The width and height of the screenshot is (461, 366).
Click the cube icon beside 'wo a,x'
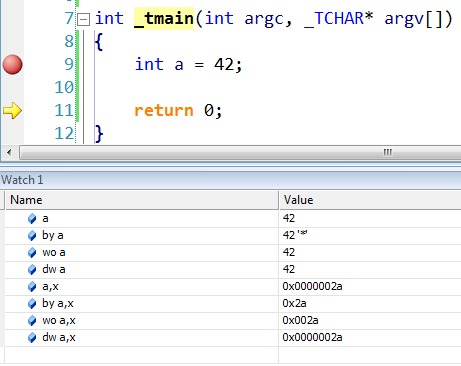(32, 321)
